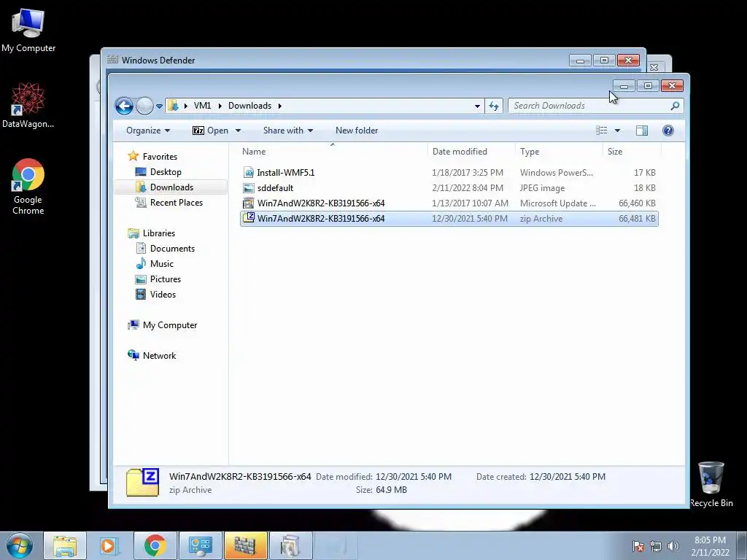Open Explorer help icon
The image size is (747, 560).
668,131
